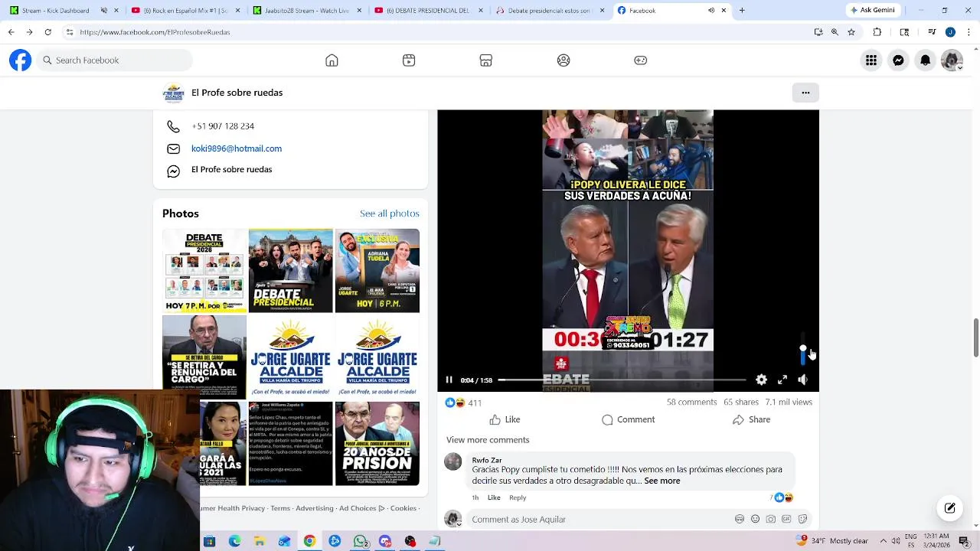Open the koki9896@hotmail.com email link
Image resolution: width=980 pixels, height=551 pixels.
(237, 148)
